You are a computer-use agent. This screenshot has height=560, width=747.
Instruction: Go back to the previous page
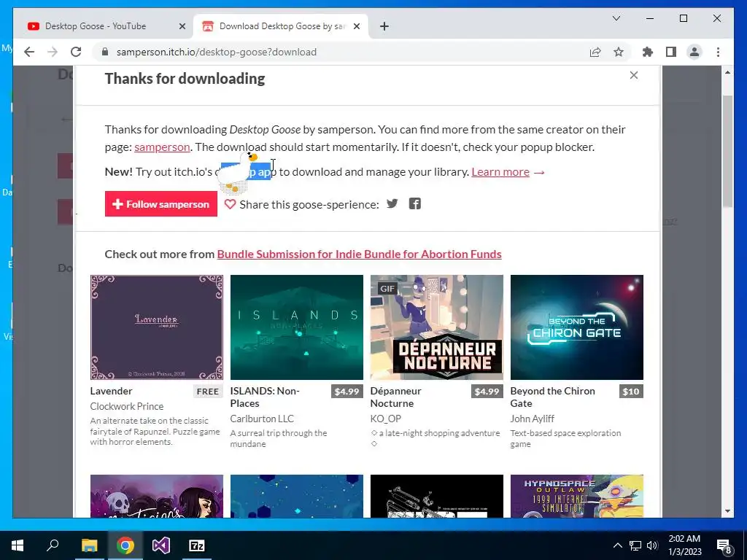coord(29,52)
